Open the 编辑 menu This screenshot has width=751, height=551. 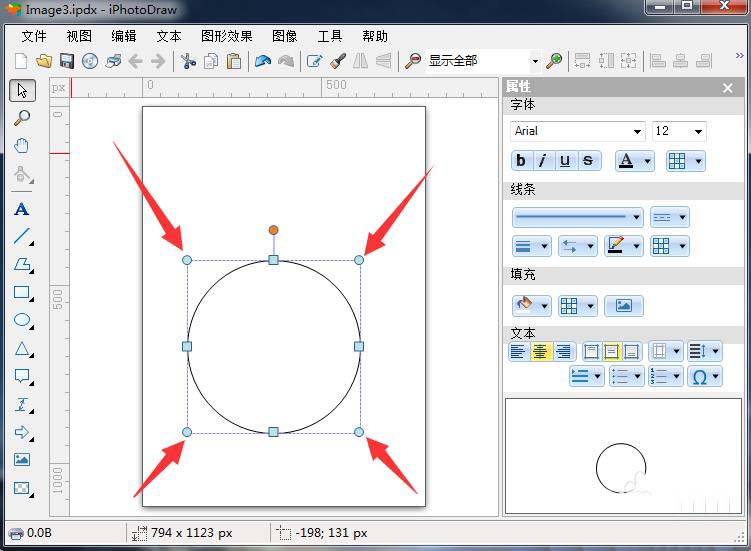124,36
